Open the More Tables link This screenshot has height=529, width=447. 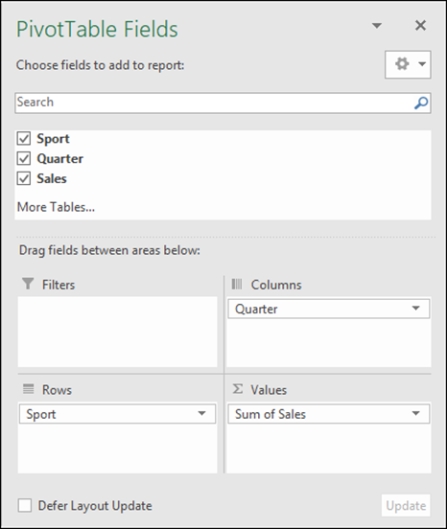[56, 207]
